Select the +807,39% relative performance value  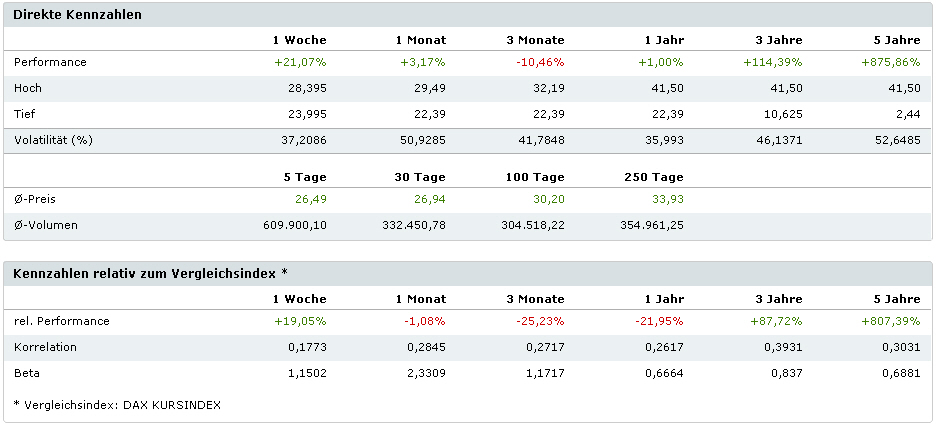890,321
